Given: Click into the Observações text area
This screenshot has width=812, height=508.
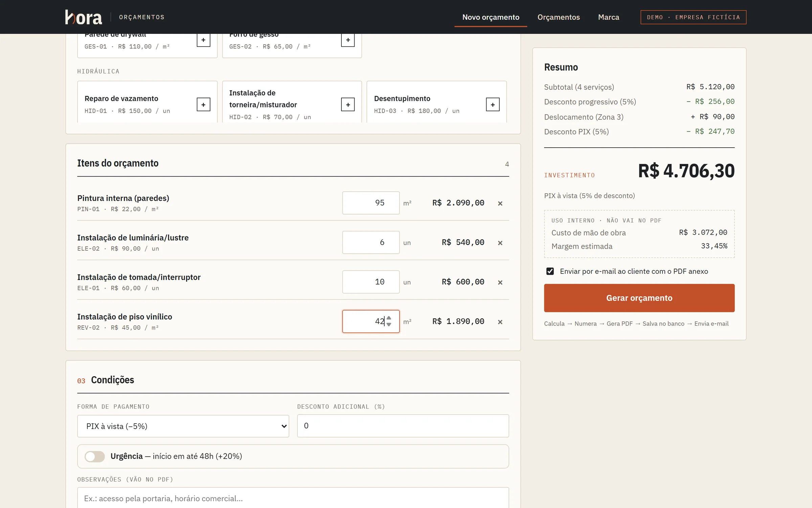Looking at the screenshot, I should (x=293, y=498).
